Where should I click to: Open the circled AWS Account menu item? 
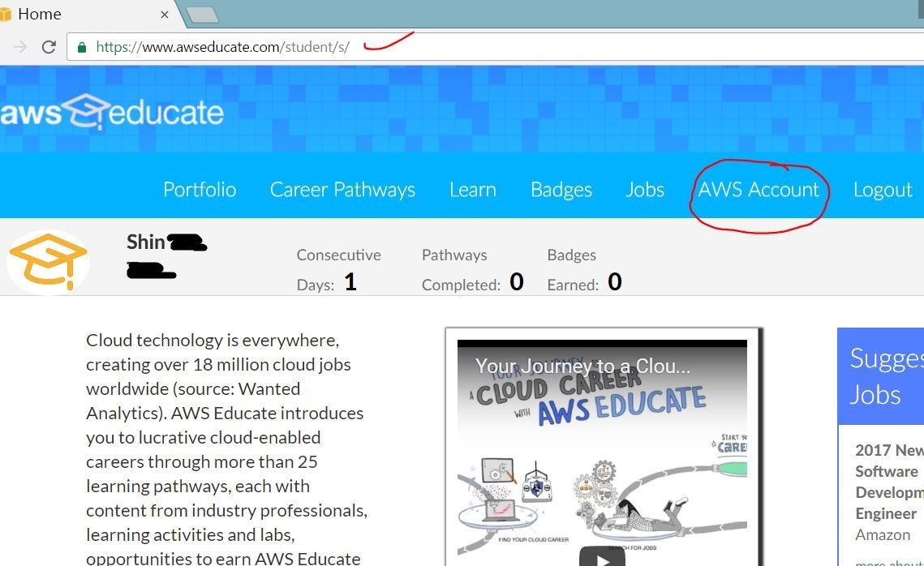pyautogui.click(x=758, y=189)
